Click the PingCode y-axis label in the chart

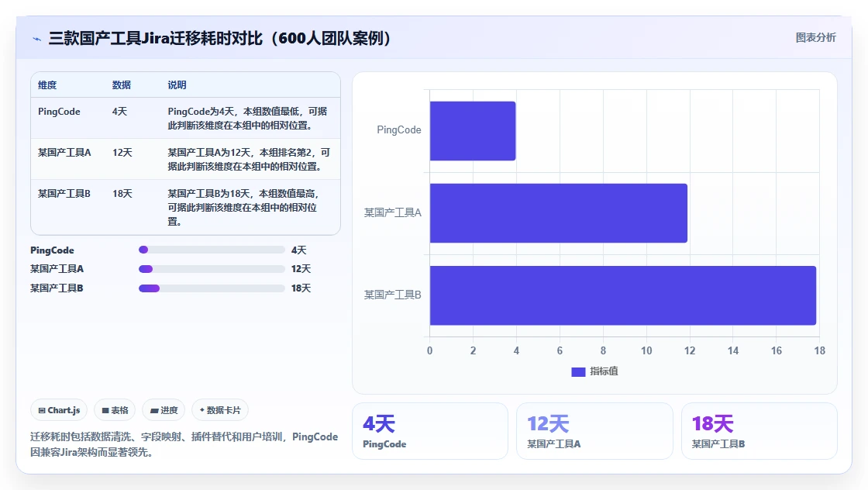pos(399,130)
